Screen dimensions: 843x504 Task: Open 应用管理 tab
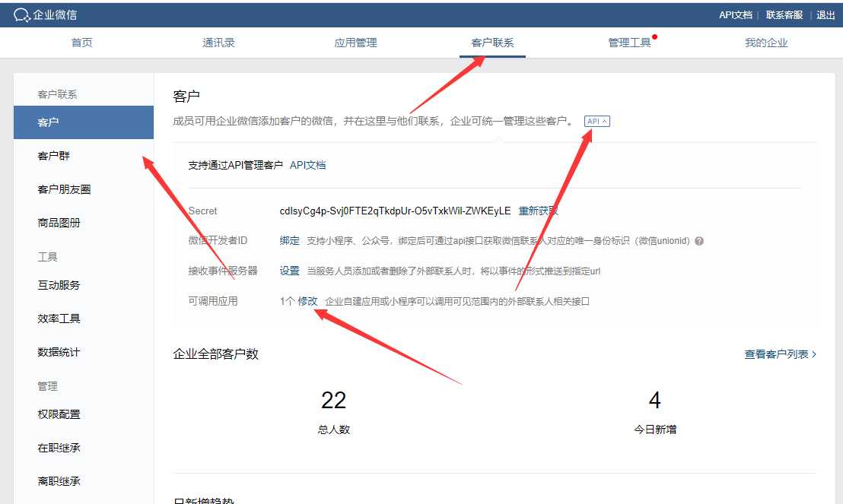click(x=355, y=43)
